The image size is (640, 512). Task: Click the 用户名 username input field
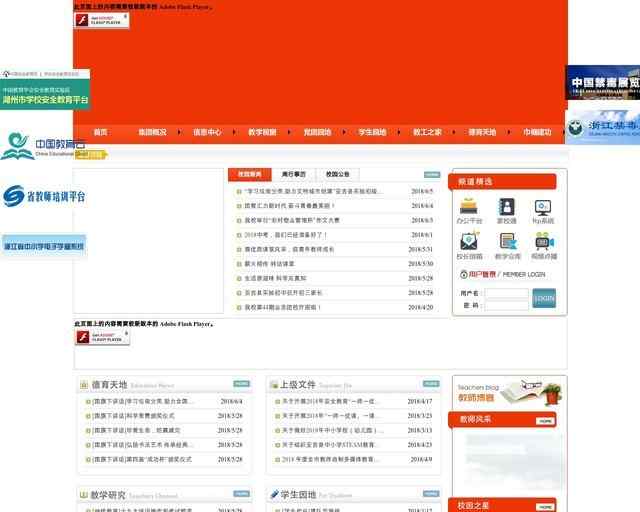(506, 293)
